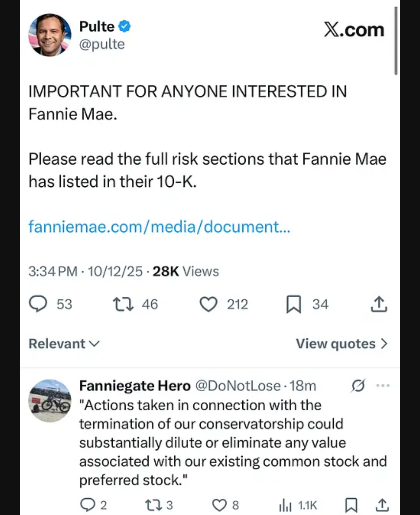Open View quotes chevron link
This screenshot has width=420, height=515.
pos(341,343)
